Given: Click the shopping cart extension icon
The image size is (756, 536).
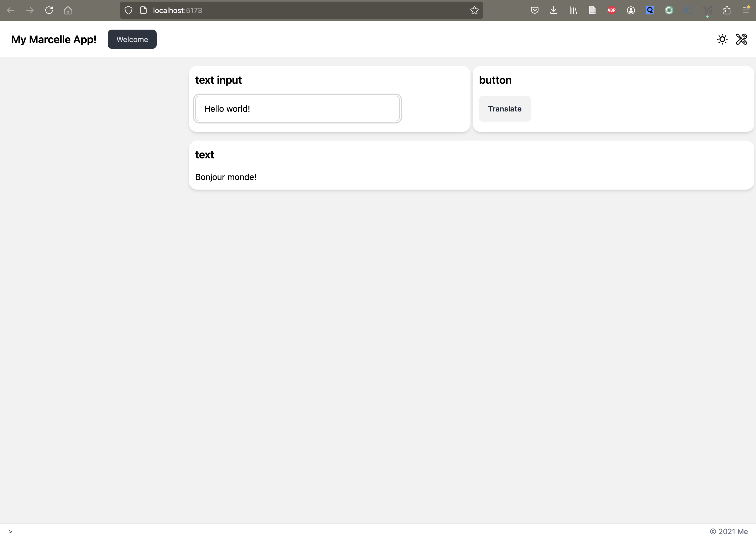Looking at the screenshot, I should click(707, 10).
